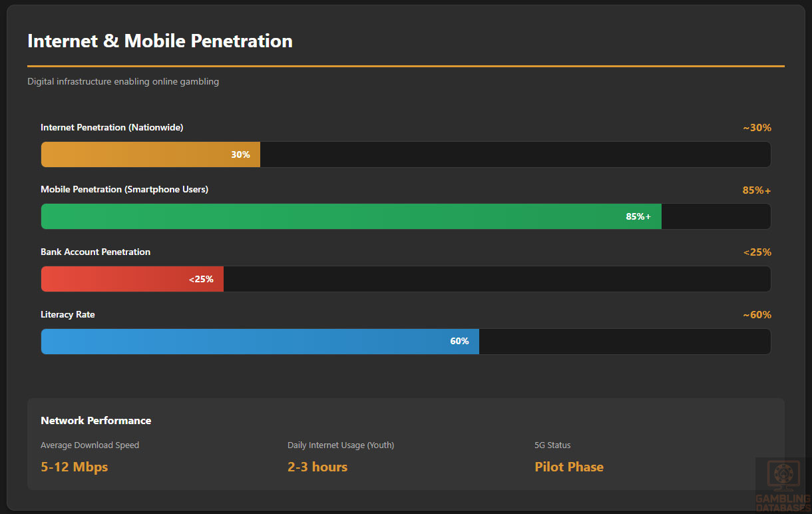The width and height of the screenshot is (812, 514).
Task: Click the green Mobile Penetration 85%+ bar
Action: pyautogui.click(x=351, y=216)
